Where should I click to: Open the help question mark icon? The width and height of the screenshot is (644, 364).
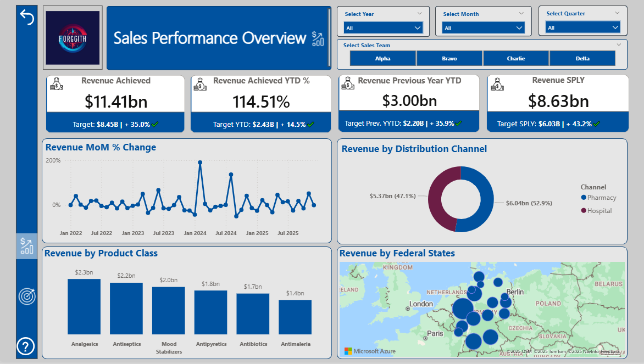coord(26,346)
